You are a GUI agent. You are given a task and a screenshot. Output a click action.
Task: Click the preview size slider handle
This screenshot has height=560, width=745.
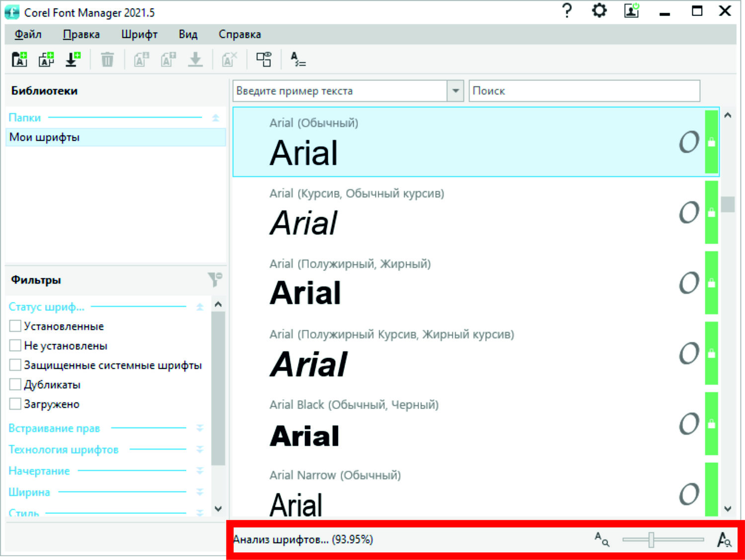tap(651, 539)
